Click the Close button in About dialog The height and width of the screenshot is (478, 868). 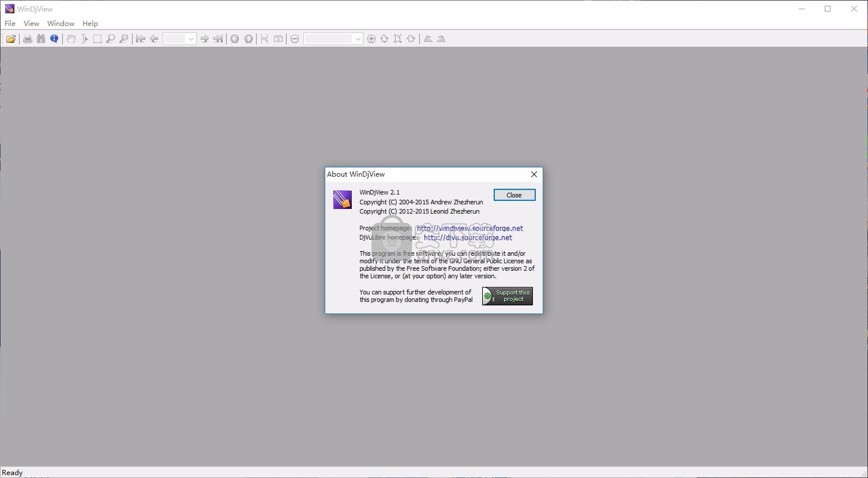click(514, 195)
